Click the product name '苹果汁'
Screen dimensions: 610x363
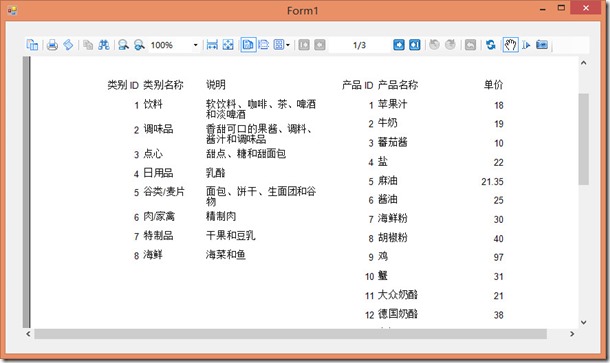tap(393, 104)
